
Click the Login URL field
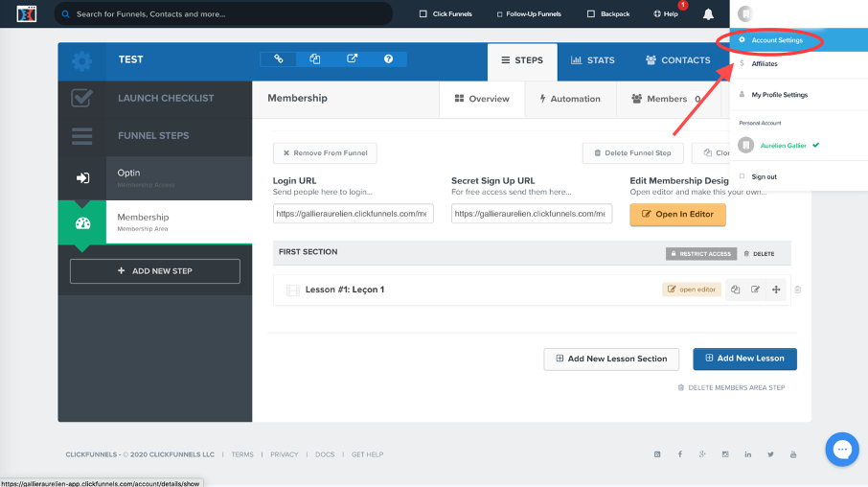(x=354, y=214)
